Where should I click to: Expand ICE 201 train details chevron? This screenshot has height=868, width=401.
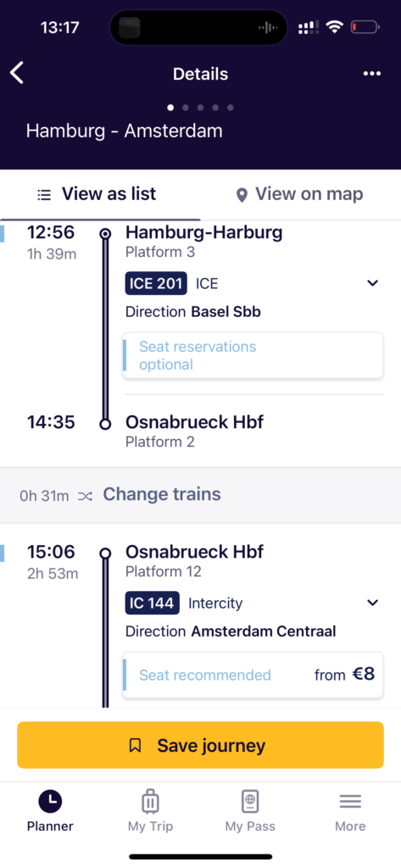pyautogui.click(x=373, y=283)
